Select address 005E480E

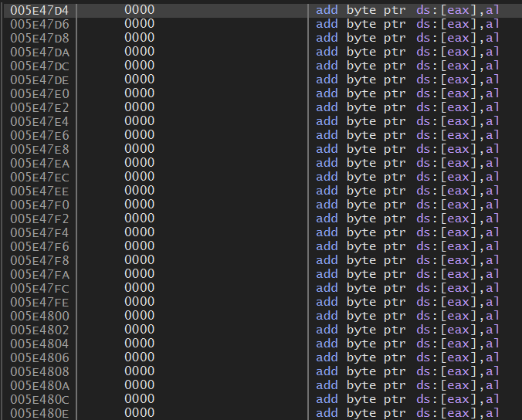pos(39,413)
